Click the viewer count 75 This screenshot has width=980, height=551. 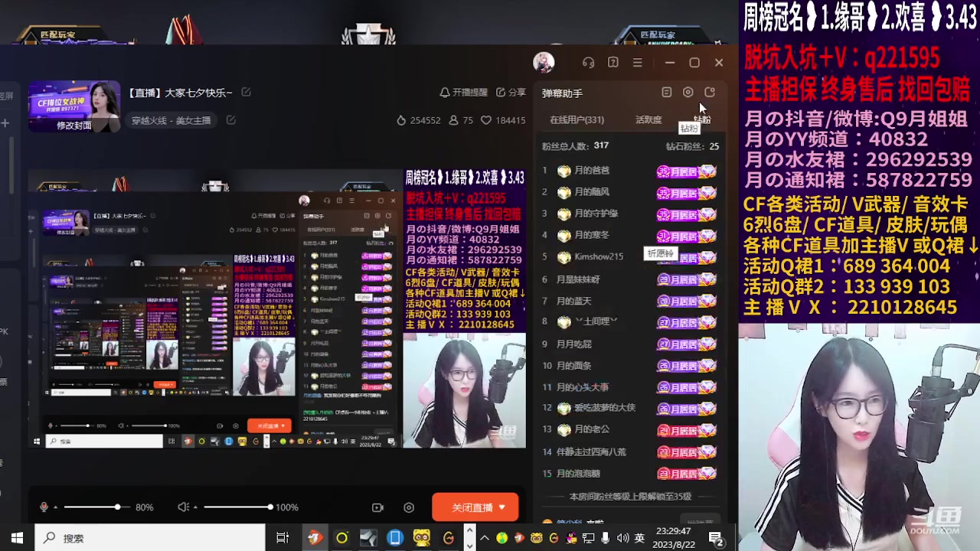coord(461,120)
